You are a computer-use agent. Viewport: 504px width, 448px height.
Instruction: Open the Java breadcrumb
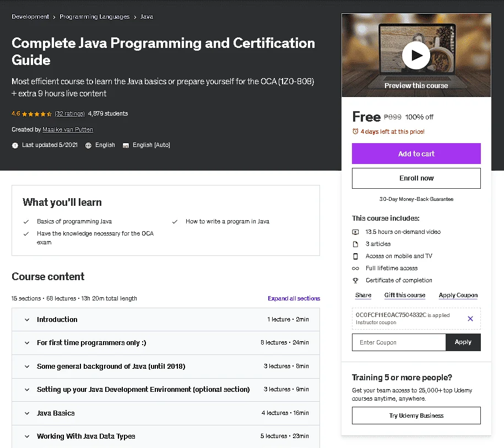click(x=147, y=17)
